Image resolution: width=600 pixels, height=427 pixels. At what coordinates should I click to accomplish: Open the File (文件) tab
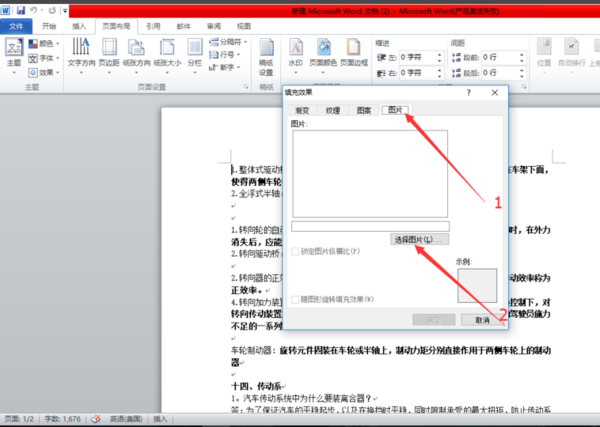click(16, 26)
